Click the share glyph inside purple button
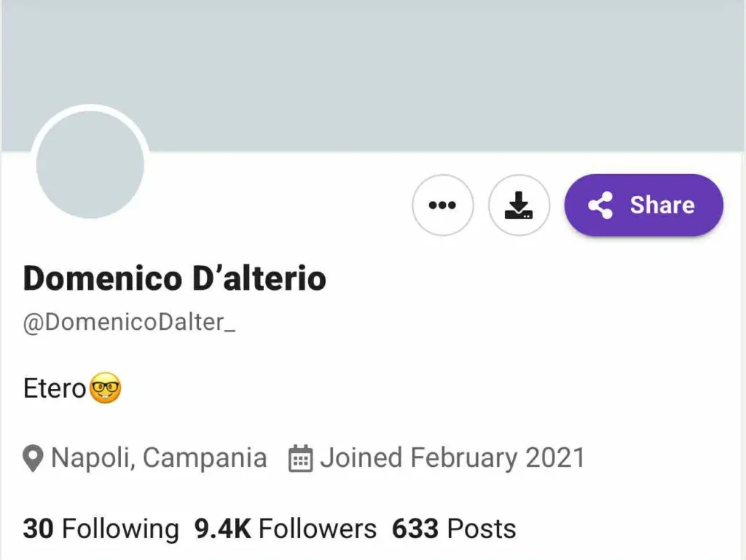Screen dimensions: 746x560 600,205
